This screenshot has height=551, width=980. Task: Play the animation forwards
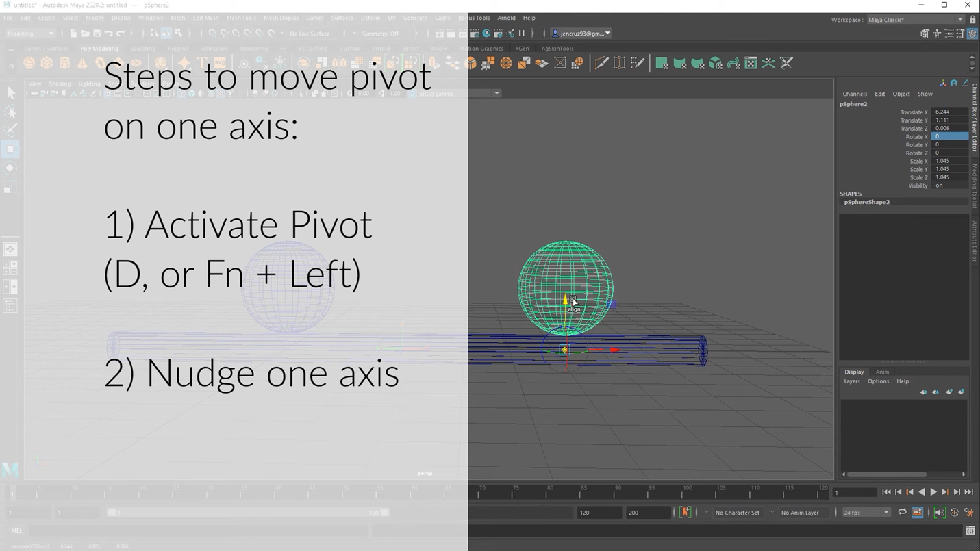[x=933, y=492]
